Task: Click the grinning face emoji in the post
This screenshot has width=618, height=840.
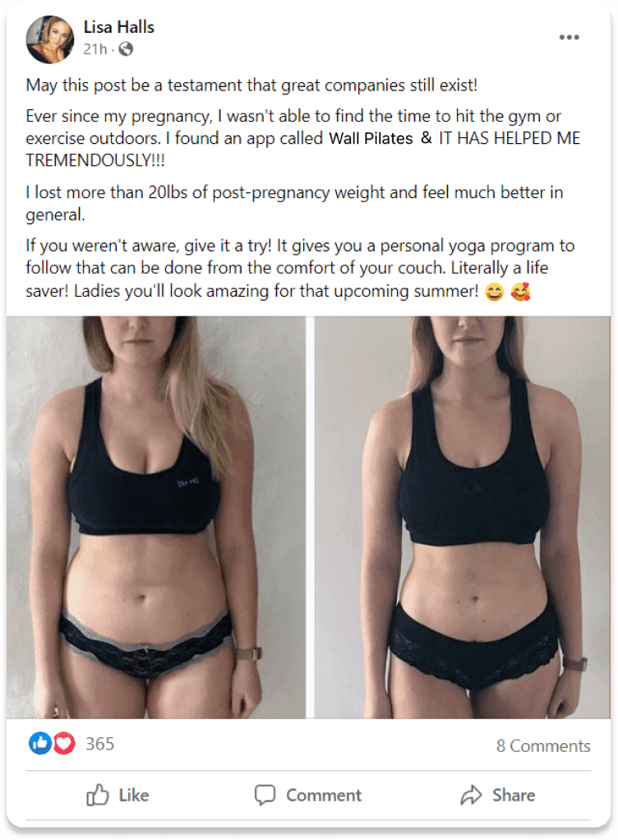Action: 494,292
